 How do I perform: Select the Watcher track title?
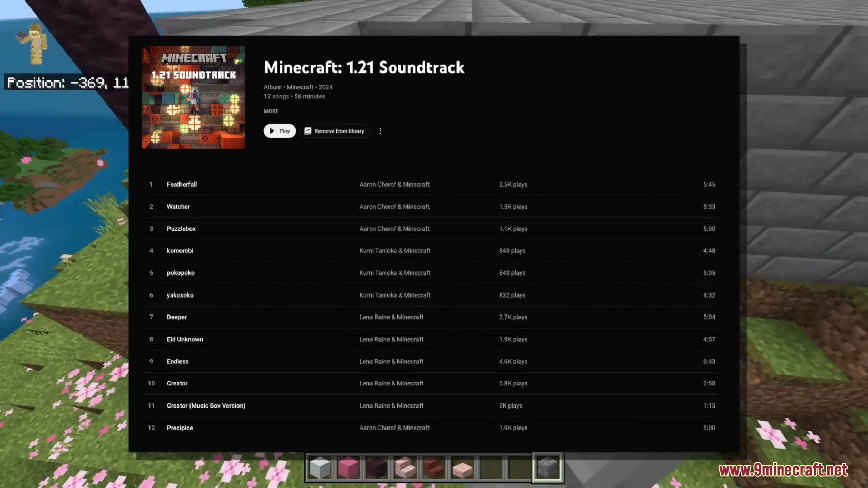tap(178, 207)
